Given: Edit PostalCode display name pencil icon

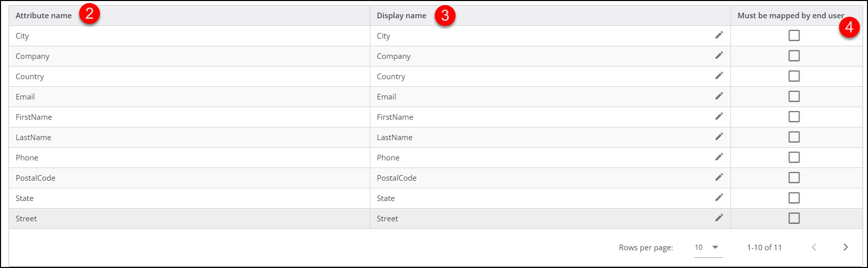Looking at the screenshot, I should pos(719,177).
